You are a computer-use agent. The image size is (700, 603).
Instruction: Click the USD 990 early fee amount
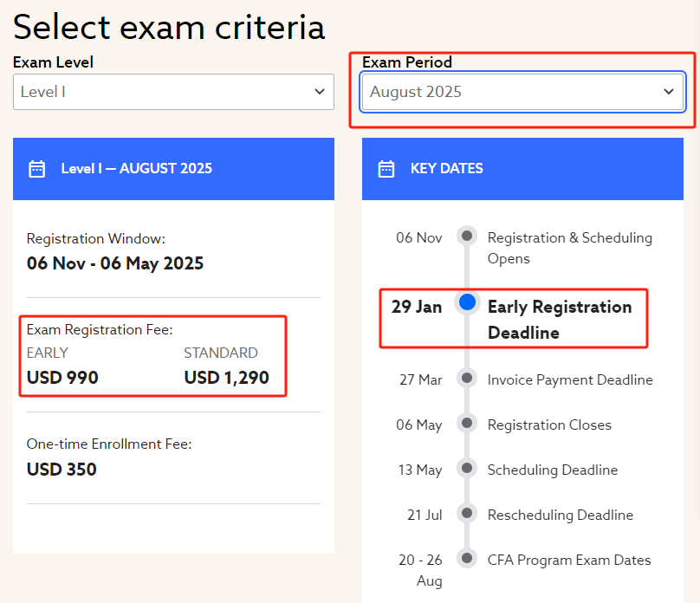point(62,378)
